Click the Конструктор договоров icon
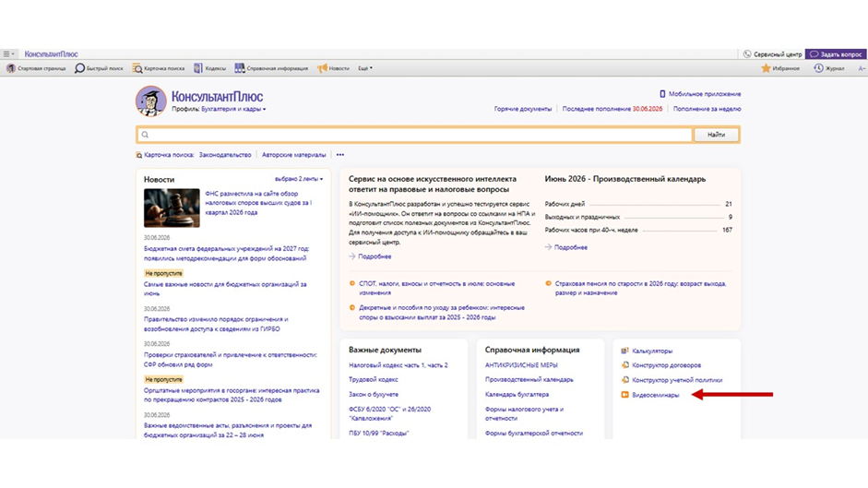Viewport: 868px width, 488px height. pos(625,365)
